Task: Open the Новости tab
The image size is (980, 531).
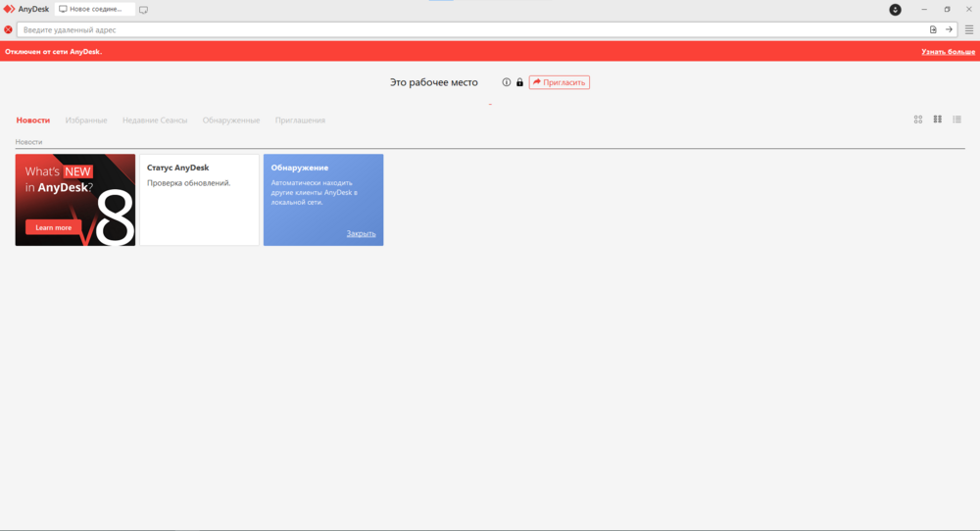Action: [x=33, y=120]
